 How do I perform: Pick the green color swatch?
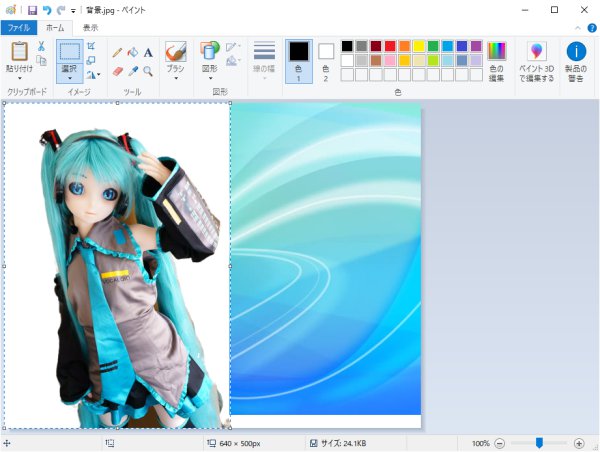[x=433, y=46]
